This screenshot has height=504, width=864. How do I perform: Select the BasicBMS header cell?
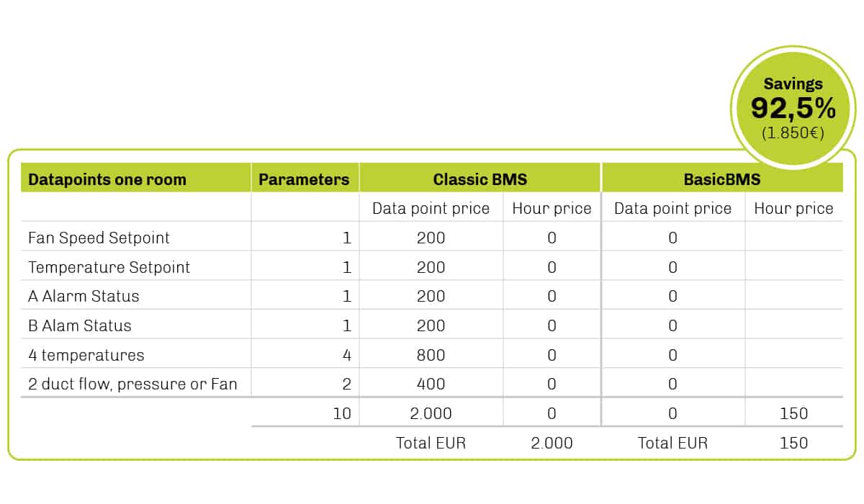click(x=722, y=179)
